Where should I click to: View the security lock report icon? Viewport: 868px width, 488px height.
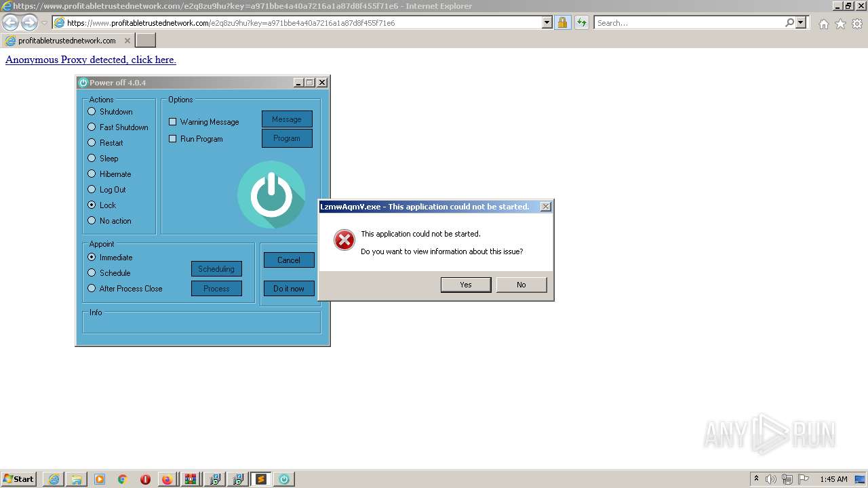[562, 22]
